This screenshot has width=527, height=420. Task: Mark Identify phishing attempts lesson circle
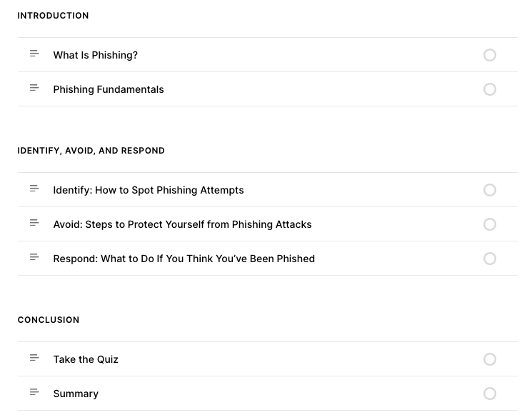coord(490,190)
